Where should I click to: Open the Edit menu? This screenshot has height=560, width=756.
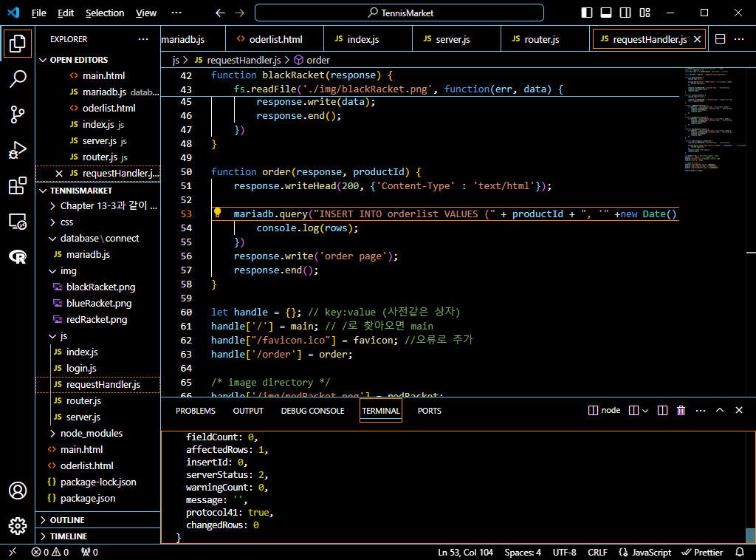click(x=66, y=13)
